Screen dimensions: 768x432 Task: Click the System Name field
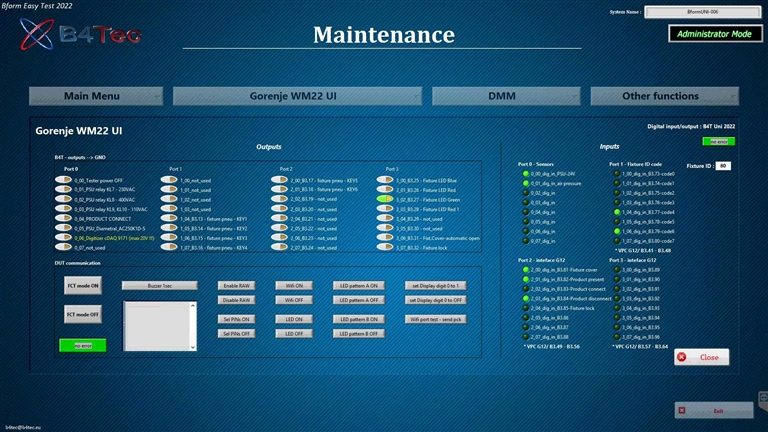[x=702, y=12]
